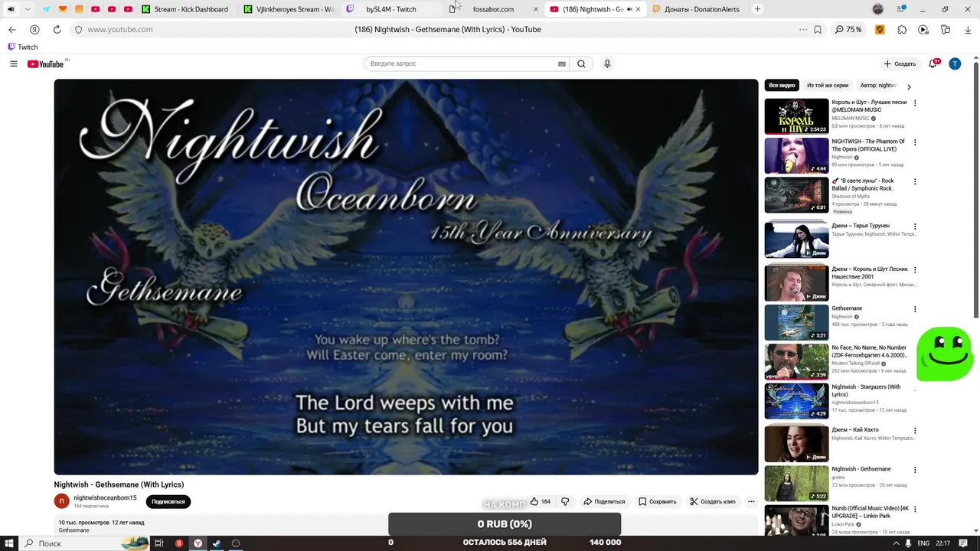Screen dimensions: 980x551
Task: Dislike the Gethsemane video
Action: pyautogui.click(x=565, y=501)
